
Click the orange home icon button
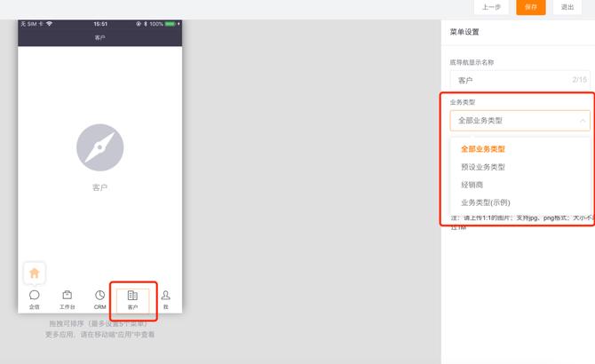pos(34,273)
